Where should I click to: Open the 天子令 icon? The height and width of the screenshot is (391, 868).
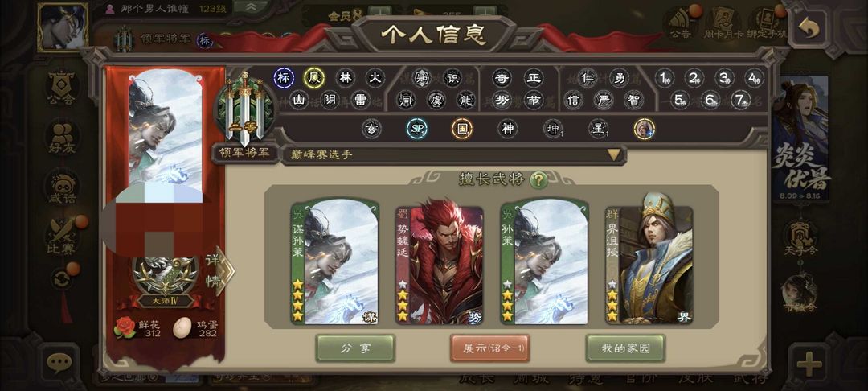[x=800, y=239]
